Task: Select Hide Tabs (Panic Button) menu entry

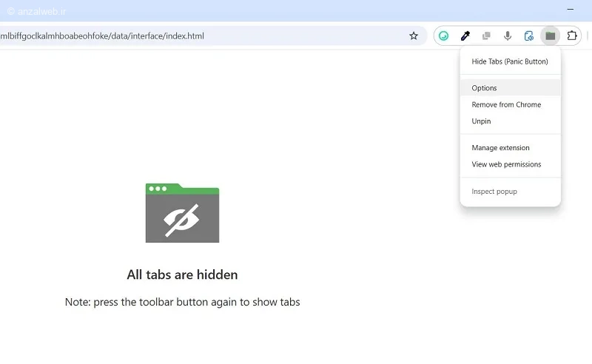Action: click(x=510, y=61)
